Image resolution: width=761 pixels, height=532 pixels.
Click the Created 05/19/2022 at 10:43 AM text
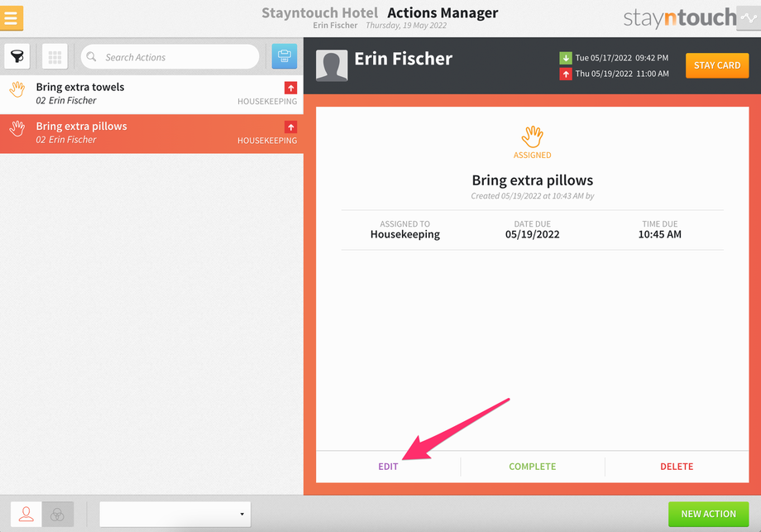[x=533, y=196]
